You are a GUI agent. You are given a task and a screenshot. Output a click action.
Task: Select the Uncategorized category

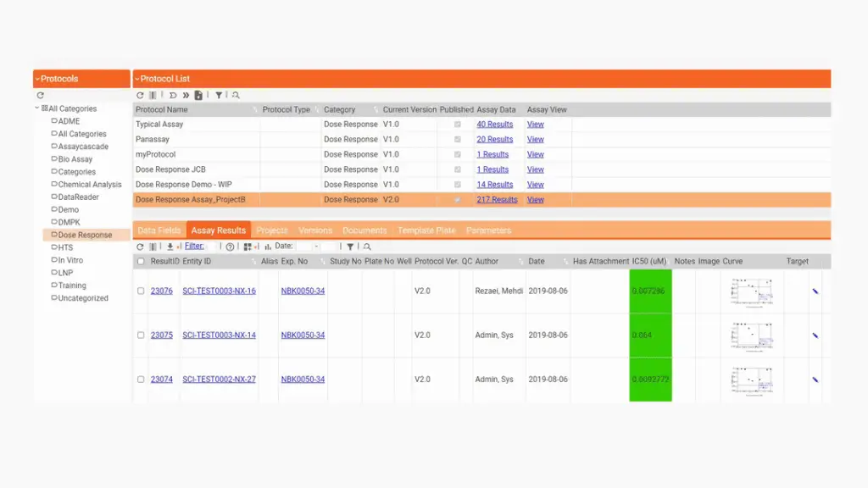pos(80,298)
